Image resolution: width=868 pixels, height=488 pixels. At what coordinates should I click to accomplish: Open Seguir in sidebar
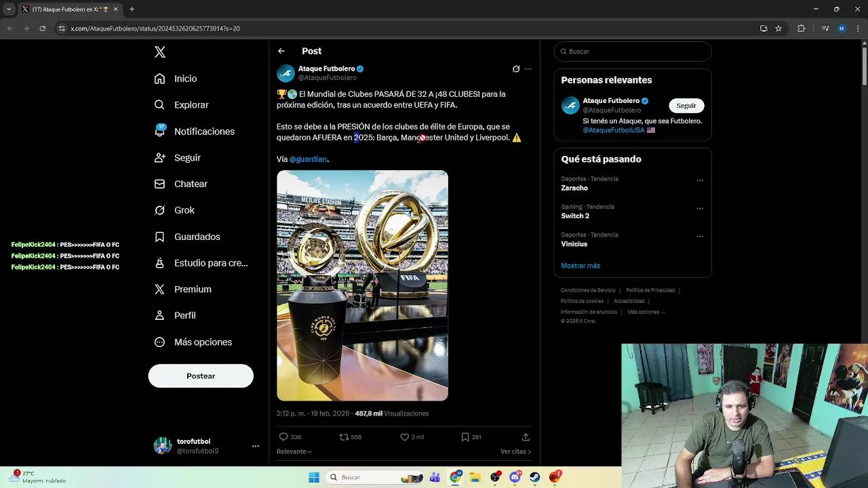tap(177, 157)
